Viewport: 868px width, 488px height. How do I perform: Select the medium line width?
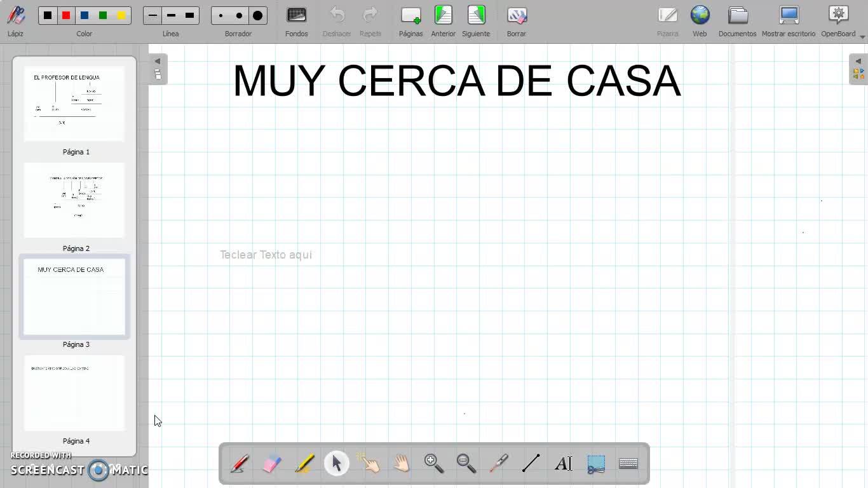click(171, 15)
